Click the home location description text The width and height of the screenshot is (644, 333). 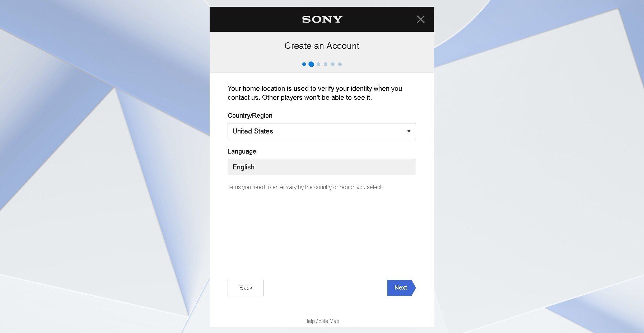pos(315,93)
